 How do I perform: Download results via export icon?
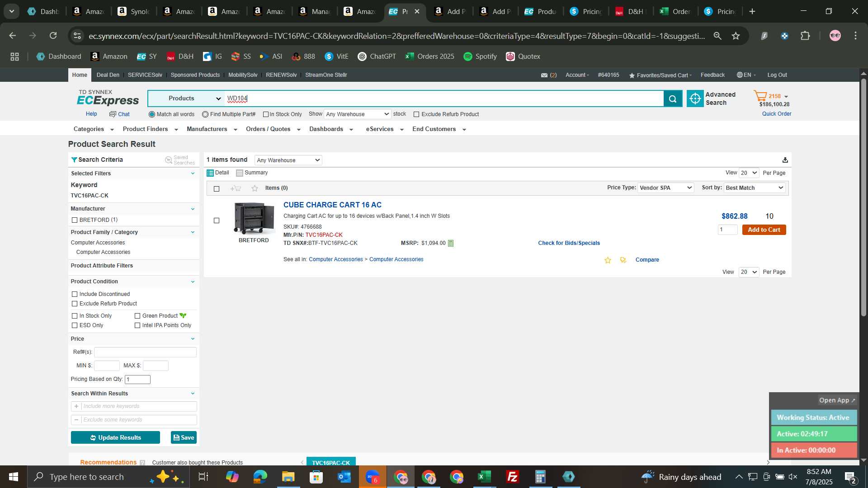[785, 160]
